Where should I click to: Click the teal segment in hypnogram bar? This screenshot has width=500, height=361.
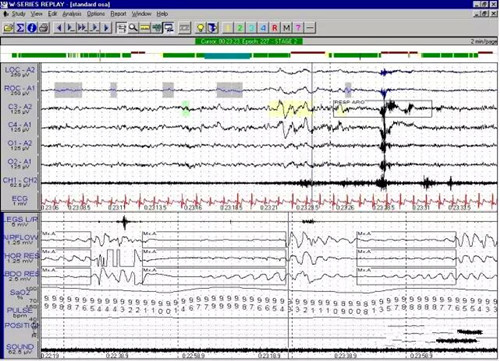(227, 56)
